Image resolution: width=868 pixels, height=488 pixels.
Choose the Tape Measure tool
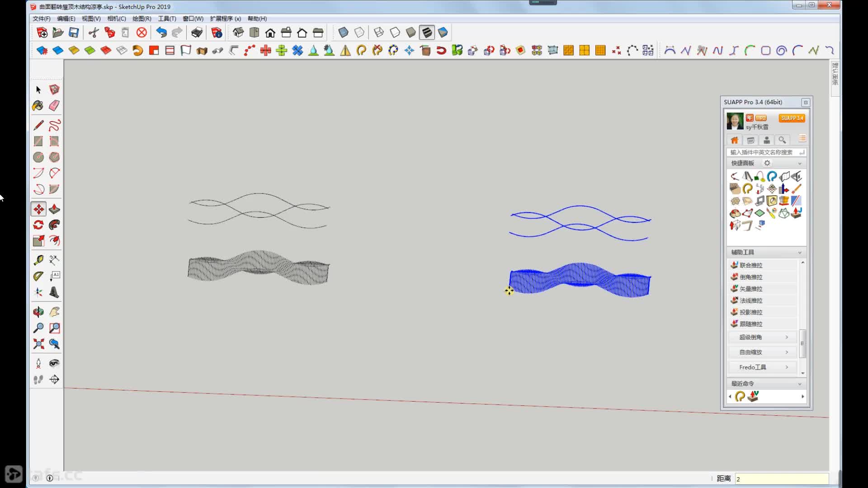coord(38,260)
